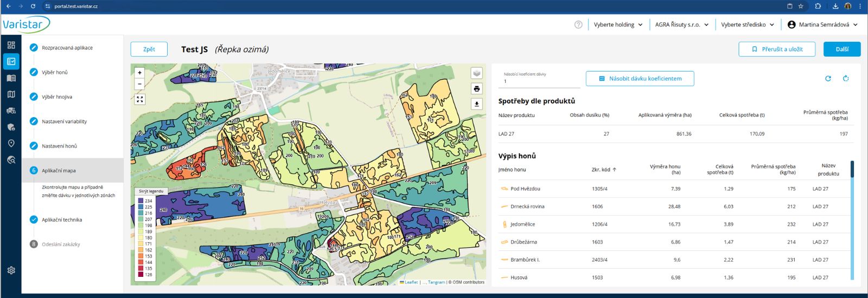868x298 pixels.
Task: Open the AGRA Řisuty s.r.o. dropdown
Action: pos(681,24)
